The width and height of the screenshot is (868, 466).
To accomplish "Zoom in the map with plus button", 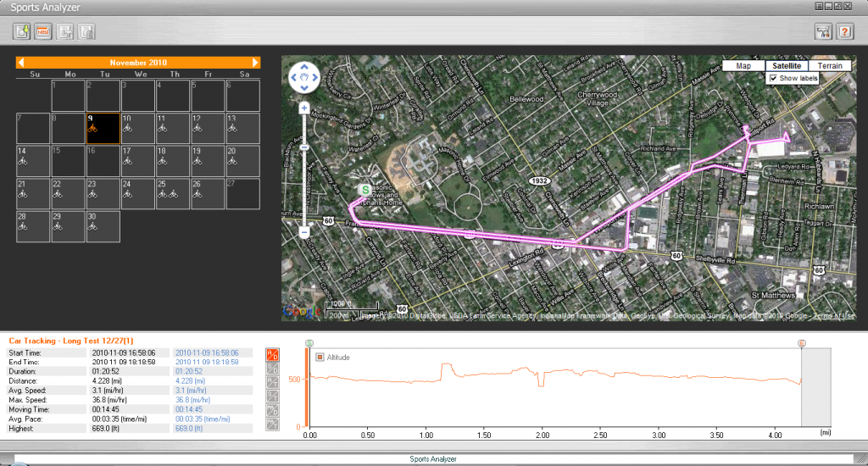I will [x=304, y=108].
